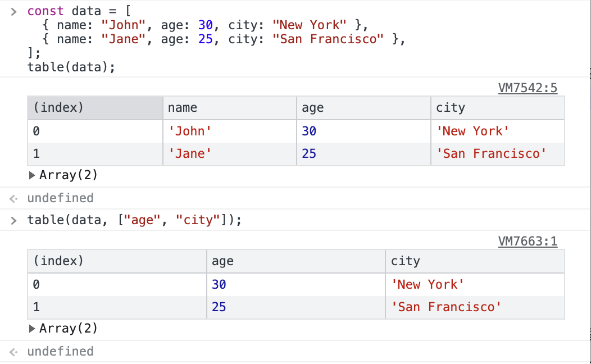Click 'New York' in the second table
This screenshot has width=591, height=364.
click(428, 285)
